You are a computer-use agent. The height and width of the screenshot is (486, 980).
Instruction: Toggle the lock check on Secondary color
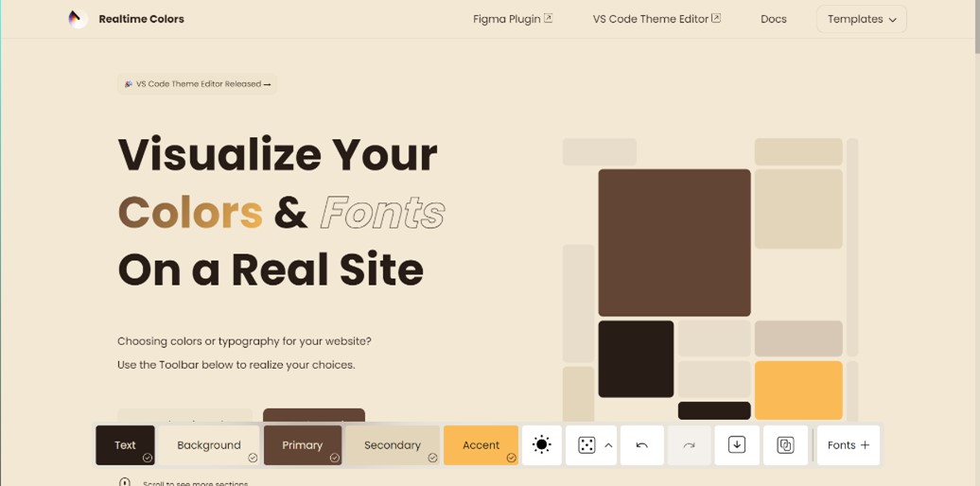(x=432, y=458)
